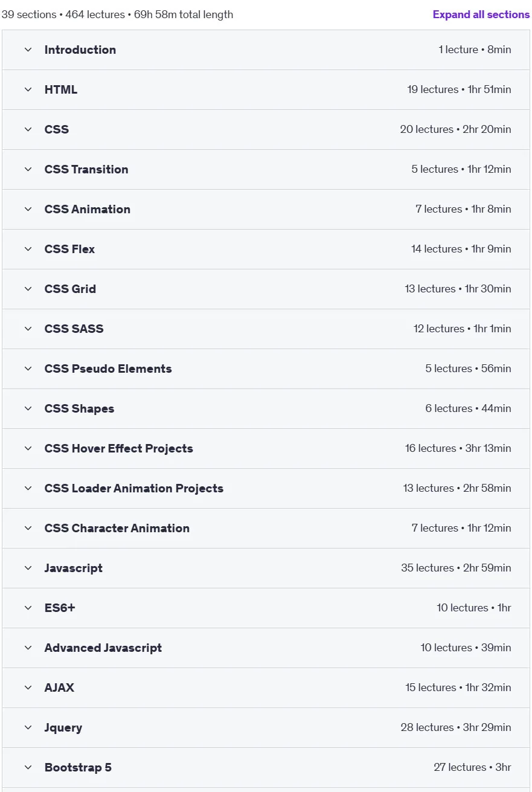Click the Expand all sections link
Image resolution: width=532 pixels, height=792 pixels.
[x=481, y=14]
